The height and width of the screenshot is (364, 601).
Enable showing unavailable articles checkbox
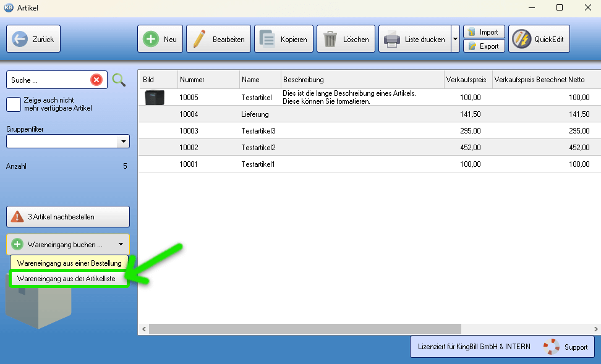tap(14, 104)
